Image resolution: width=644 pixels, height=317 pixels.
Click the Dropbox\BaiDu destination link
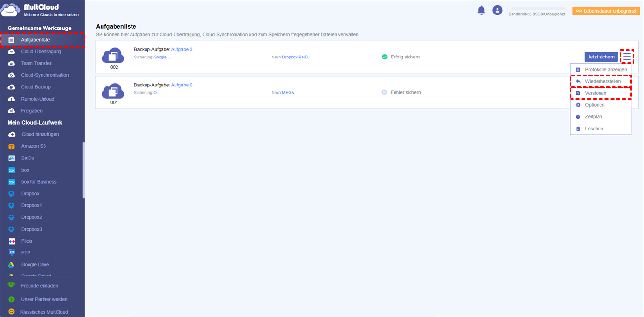(296, 57)
